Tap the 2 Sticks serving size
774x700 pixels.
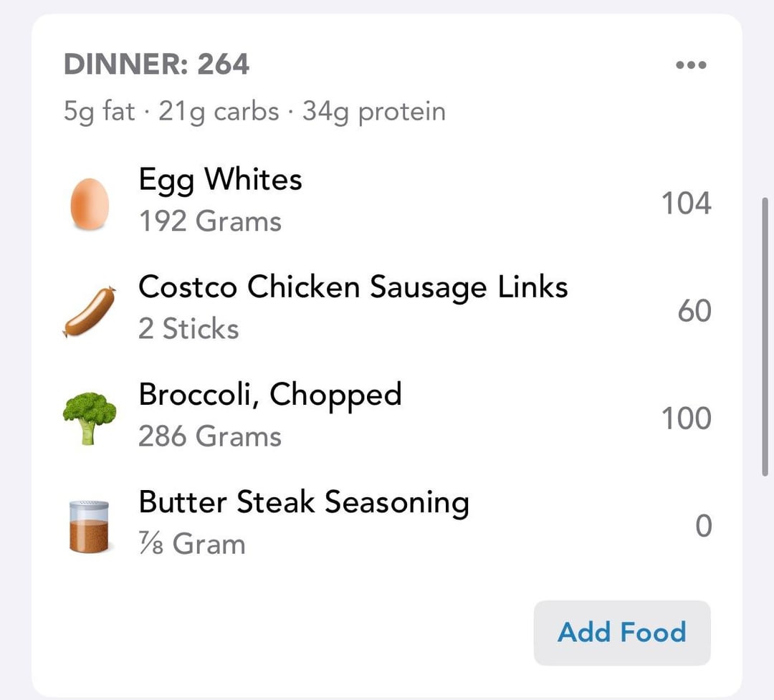[188, 329]
